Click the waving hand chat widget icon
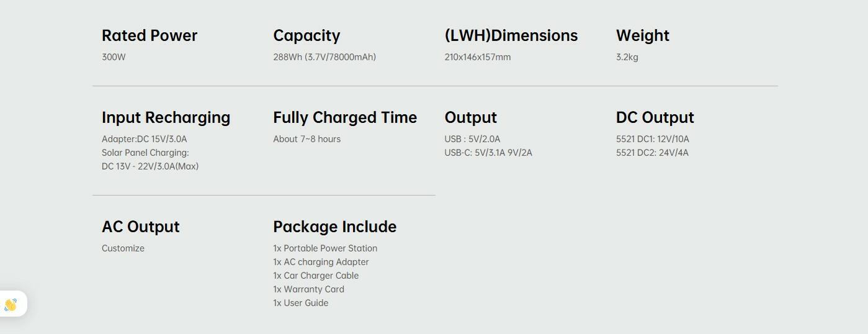 pyautogui.click(x=11, y=304)
